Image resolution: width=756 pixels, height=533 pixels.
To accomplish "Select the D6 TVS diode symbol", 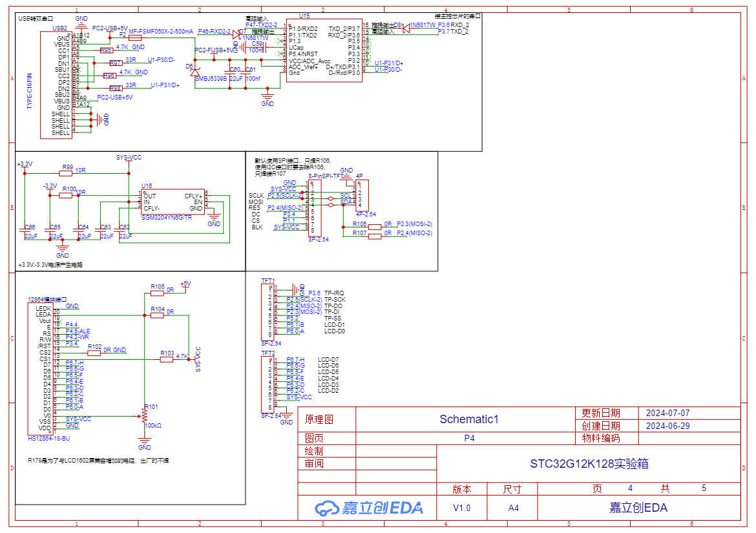I will tap(194, 72).
